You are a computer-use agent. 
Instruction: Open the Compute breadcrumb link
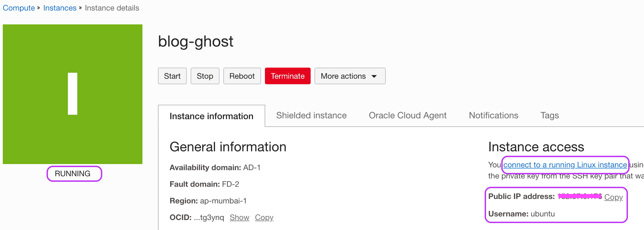click(19, 8)
